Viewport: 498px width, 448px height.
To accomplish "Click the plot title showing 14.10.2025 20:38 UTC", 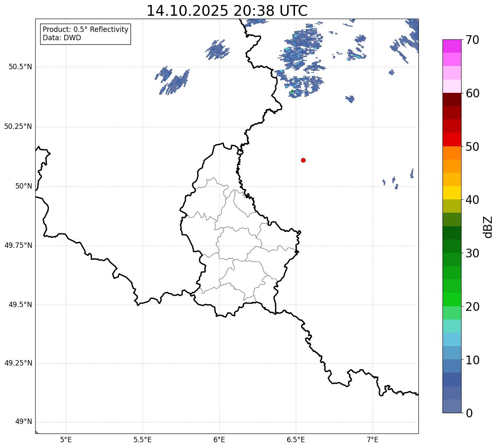I will point(227,11).
